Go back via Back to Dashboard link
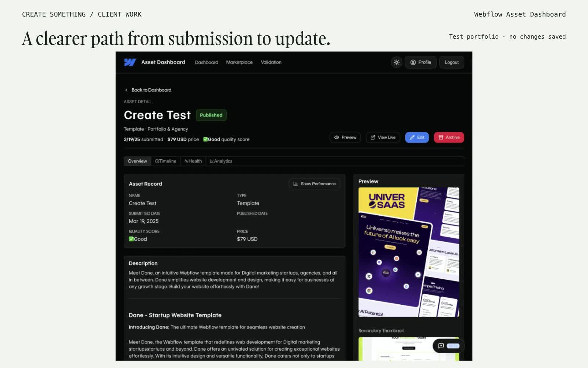Screen dimensions: 588x368 pos(148,90)
